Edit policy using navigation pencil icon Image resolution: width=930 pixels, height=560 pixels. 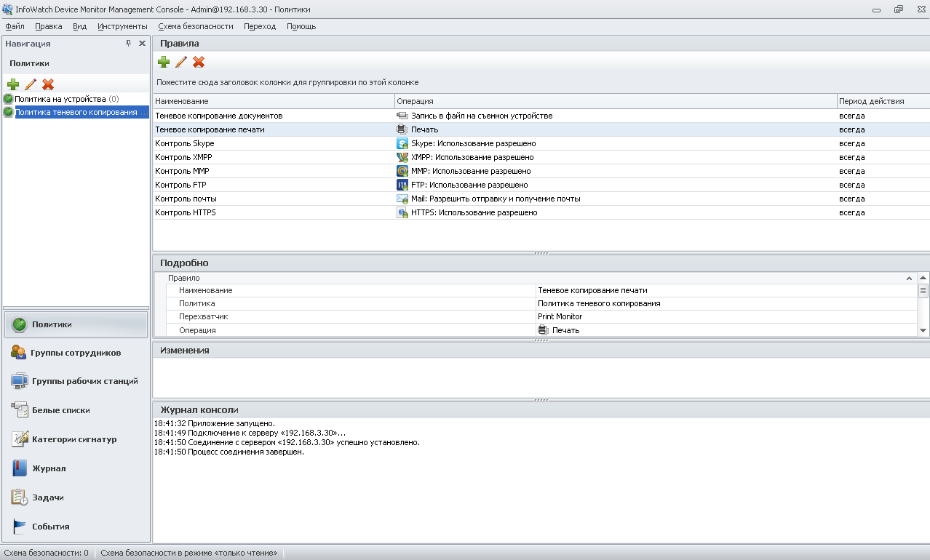[31, 84]
